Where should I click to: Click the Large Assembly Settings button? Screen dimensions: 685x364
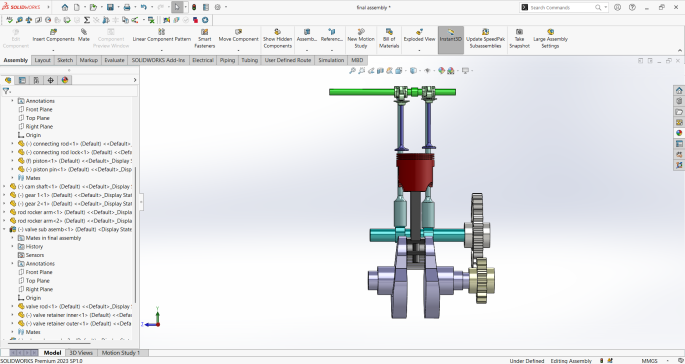(x=550, y=38)
